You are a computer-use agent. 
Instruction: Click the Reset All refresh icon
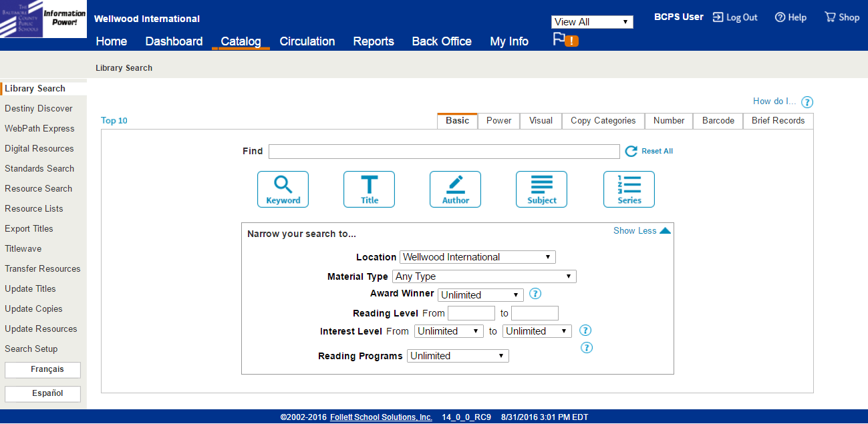click(631, 151)
